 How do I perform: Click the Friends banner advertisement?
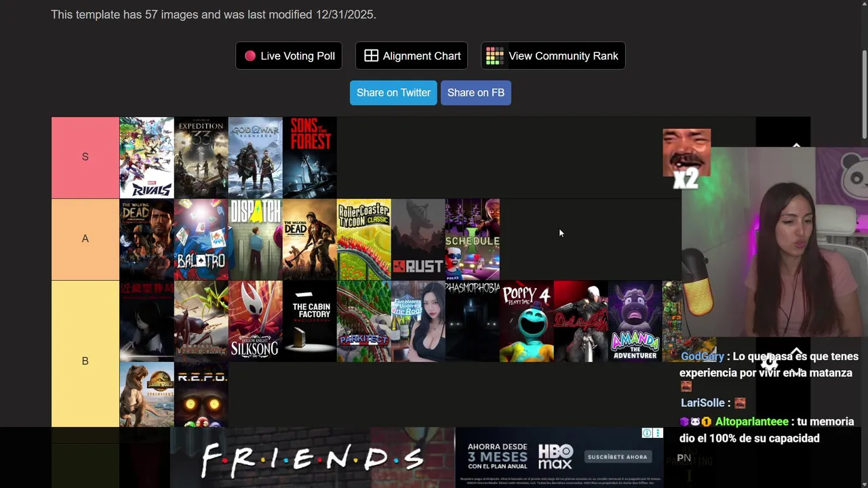(x=312, y=457)
